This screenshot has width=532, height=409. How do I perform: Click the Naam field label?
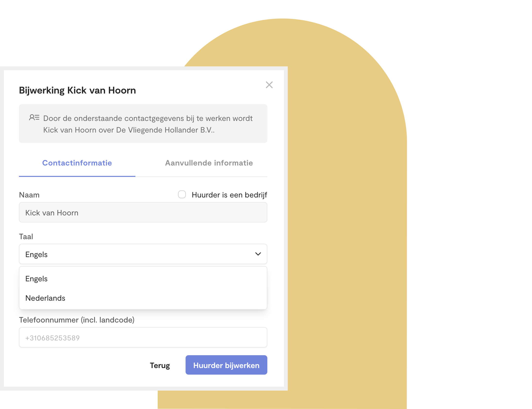click(29, 195)
